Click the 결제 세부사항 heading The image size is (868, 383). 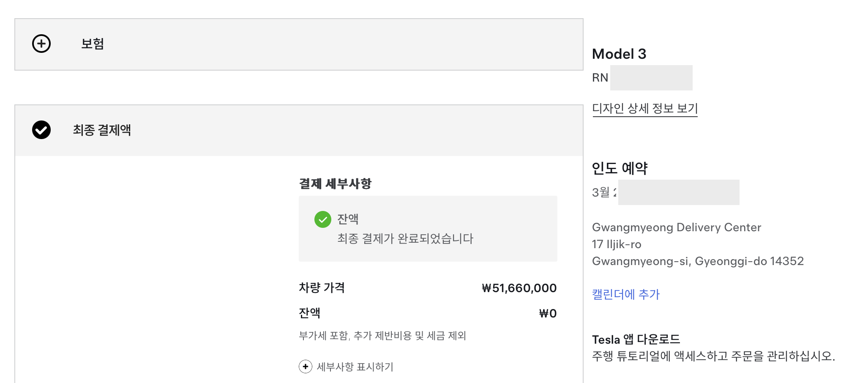coord(335,183)
